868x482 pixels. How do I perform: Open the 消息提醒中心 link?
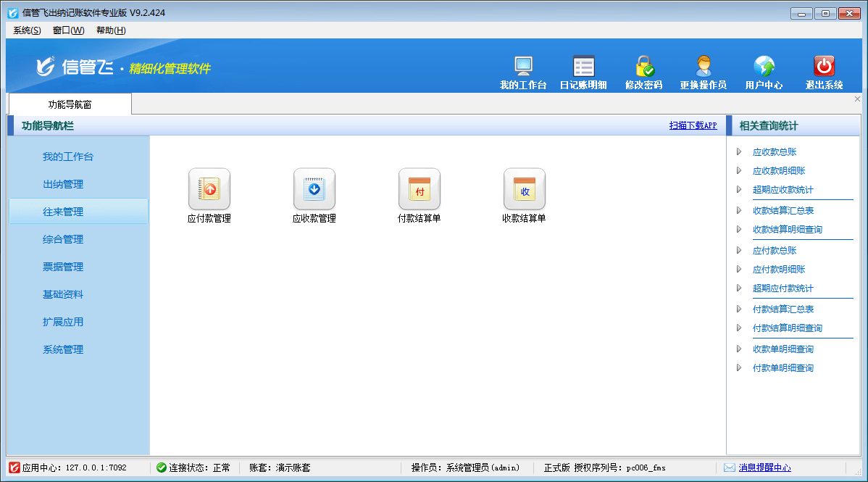point(764,468)
